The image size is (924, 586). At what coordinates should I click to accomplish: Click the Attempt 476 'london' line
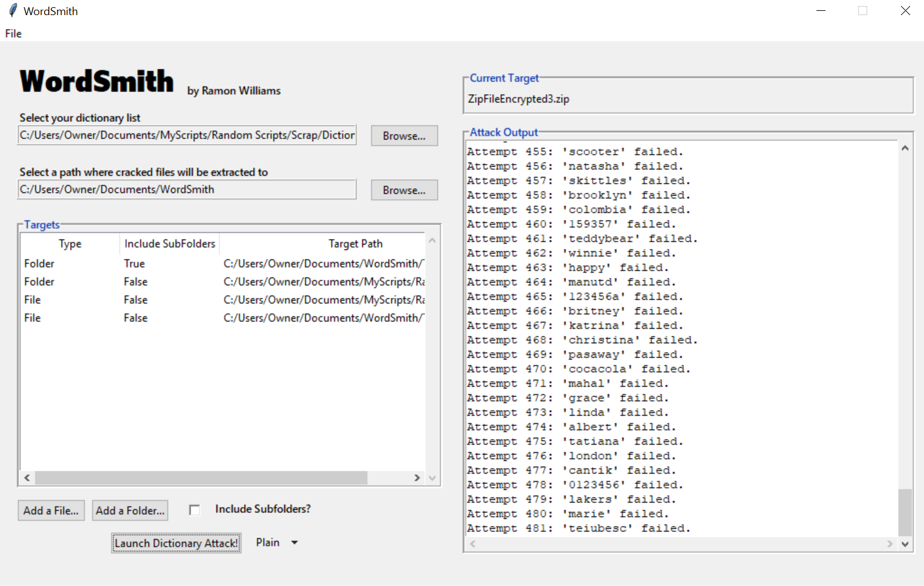tap(571, 456)
